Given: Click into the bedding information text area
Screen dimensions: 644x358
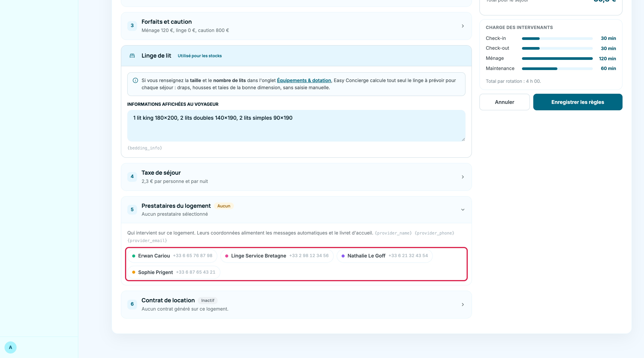Looking at the screenshot, I should [296, 126].
